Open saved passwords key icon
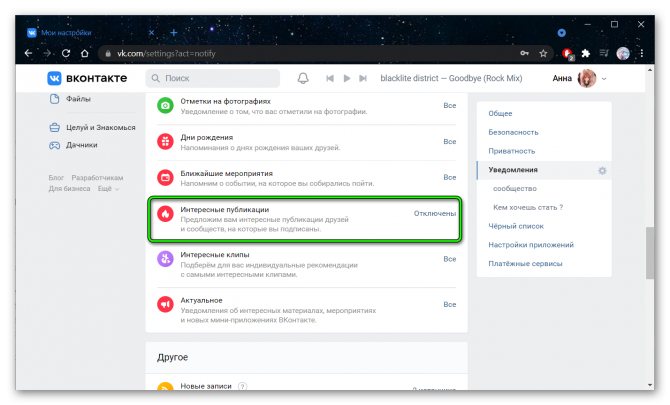This screenshot has height=405, width=670. pyautogui.click(x=524, y=53)
